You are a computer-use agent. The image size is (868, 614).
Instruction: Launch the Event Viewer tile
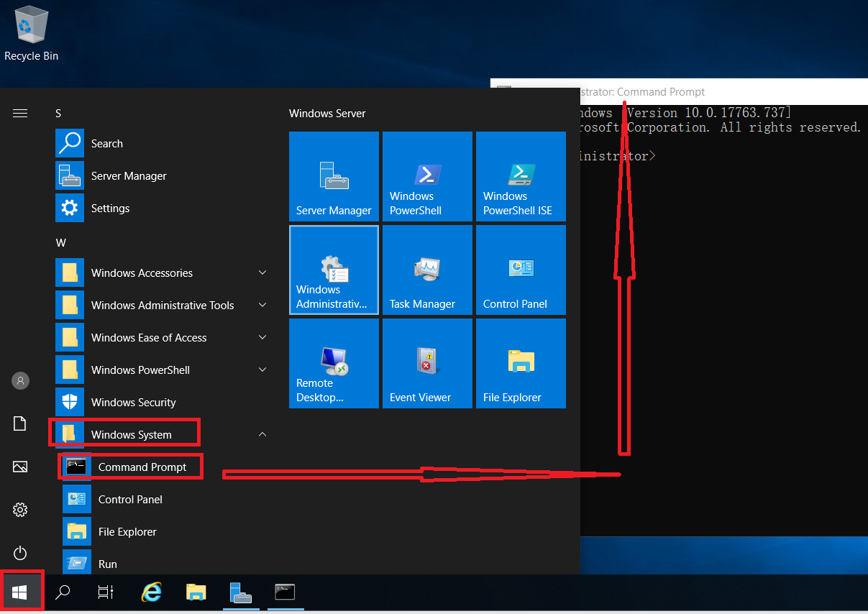coord(427,363)
